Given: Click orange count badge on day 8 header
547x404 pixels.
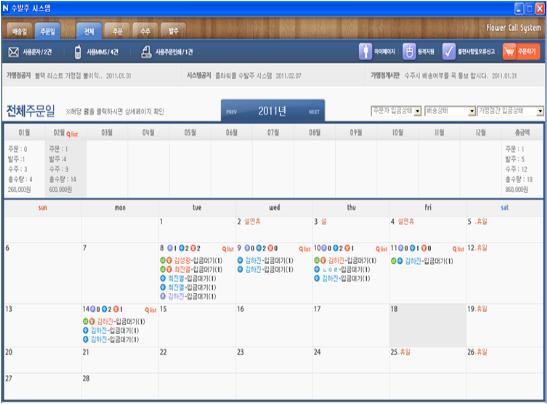Looking at the screenshot, I should tap(193, 248).
